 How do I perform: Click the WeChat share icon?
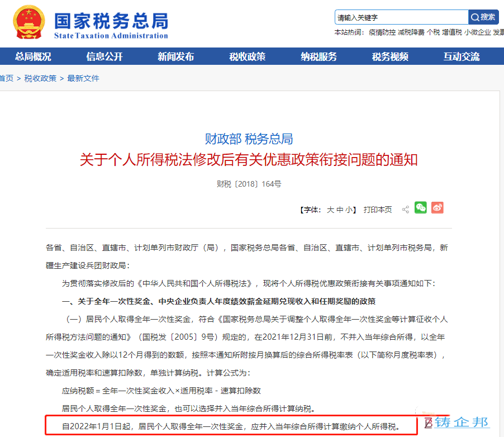420,208
